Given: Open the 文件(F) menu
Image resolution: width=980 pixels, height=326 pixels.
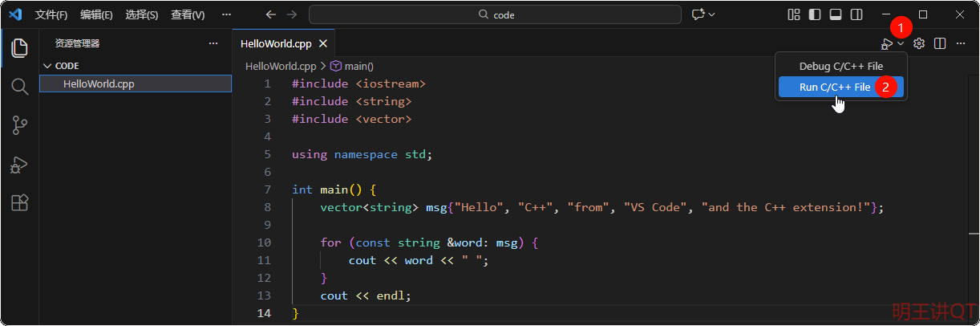Looking at the screenshot, I should pos(51,14).
